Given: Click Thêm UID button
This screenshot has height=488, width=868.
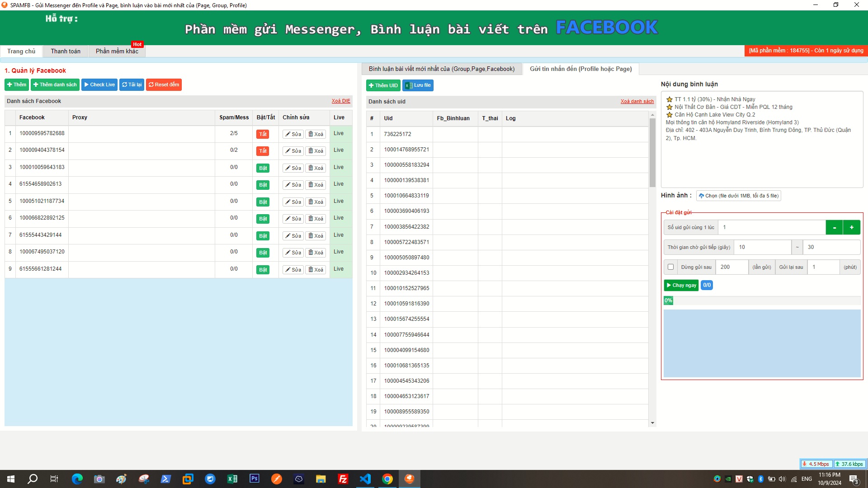Looking at the screenshot, I should (383, 85).
